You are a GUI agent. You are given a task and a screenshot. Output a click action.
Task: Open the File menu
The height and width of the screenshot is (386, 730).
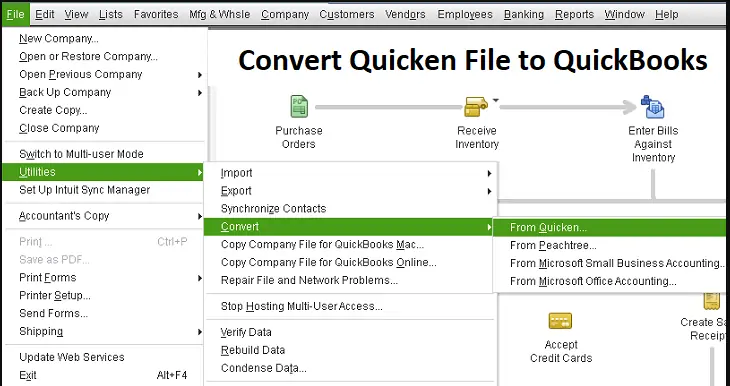[x=15, y=14]
